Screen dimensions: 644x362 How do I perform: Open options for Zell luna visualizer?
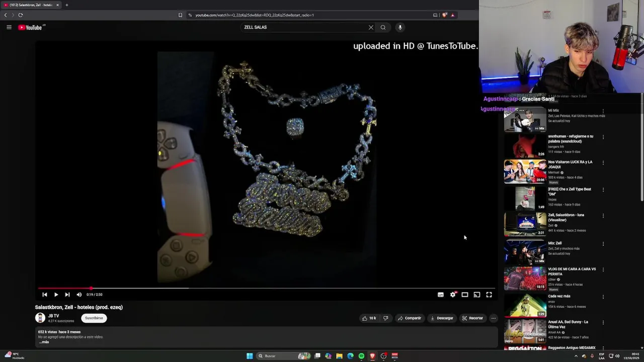[603, 216]
